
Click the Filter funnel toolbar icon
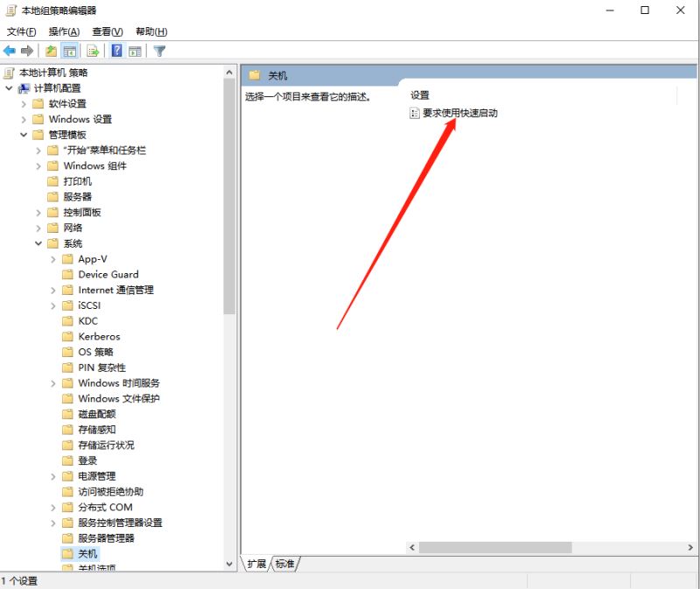click(x=159, y=51)
